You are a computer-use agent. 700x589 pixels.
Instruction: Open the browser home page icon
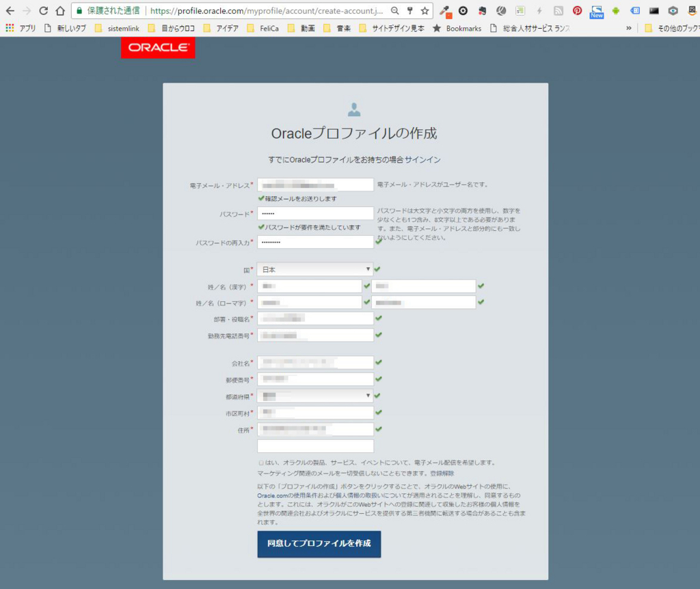coord(60,11)
